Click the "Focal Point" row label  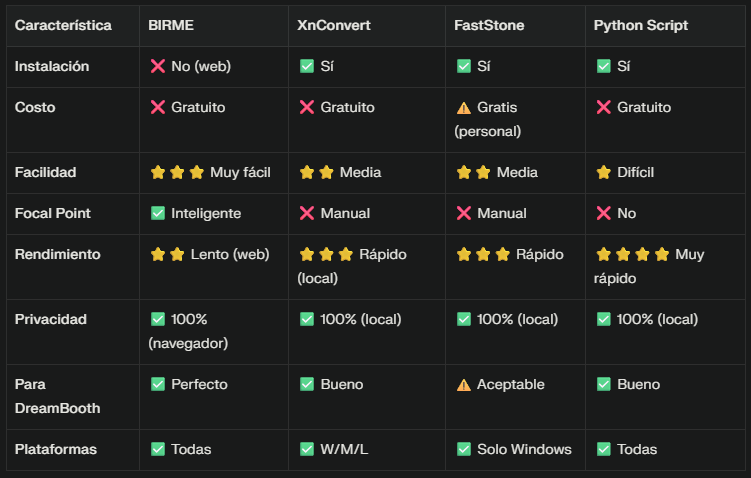(53, 213)
